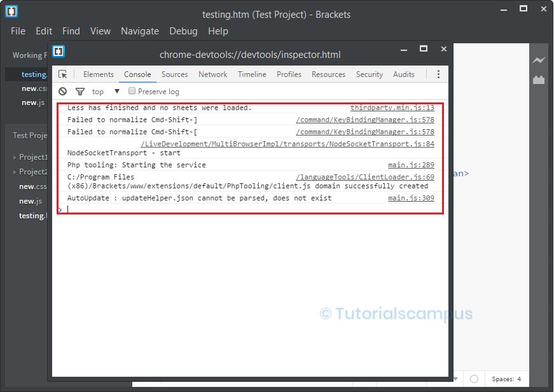Click the Spaces: 4 indentation setting
The height and width of the screenshot is (392, 554).
[x=506, y=379]
